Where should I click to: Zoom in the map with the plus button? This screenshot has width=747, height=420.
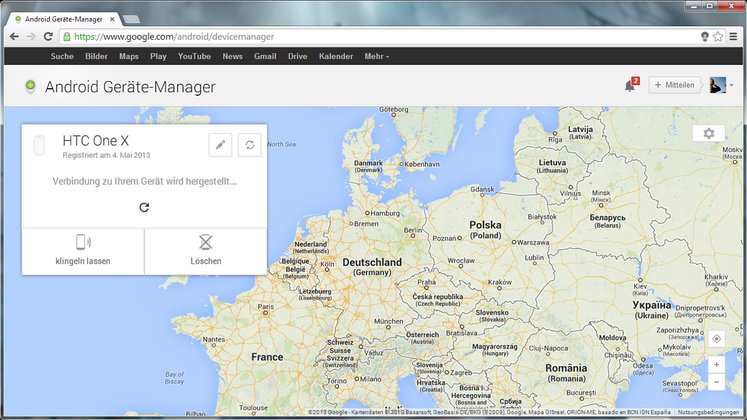pyautogui.click(x=717, y=364)
